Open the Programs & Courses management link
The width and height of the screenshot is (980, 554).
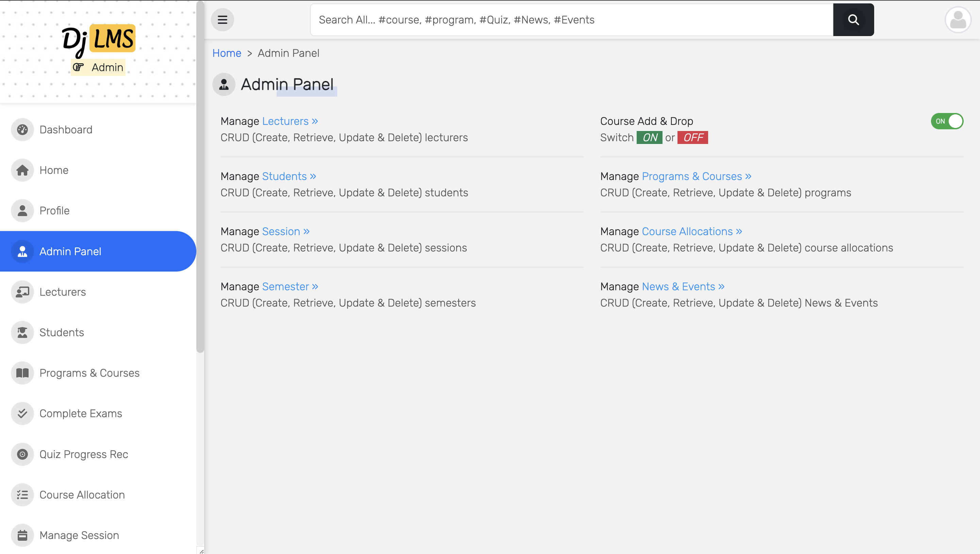pos(697,176)
